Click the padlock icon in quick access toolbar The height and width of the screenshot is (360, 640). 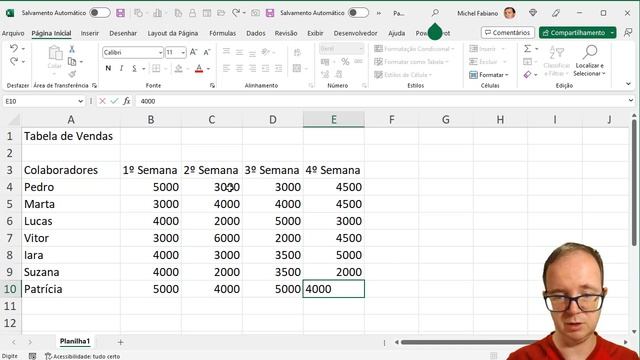pos(192,13)
